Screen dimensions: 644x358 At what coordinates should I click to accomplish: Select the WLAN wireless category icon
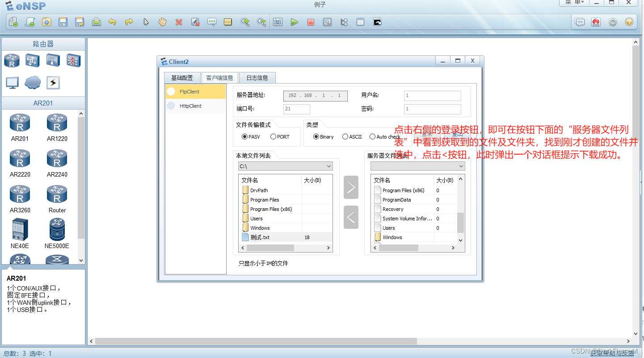[53, 60]
